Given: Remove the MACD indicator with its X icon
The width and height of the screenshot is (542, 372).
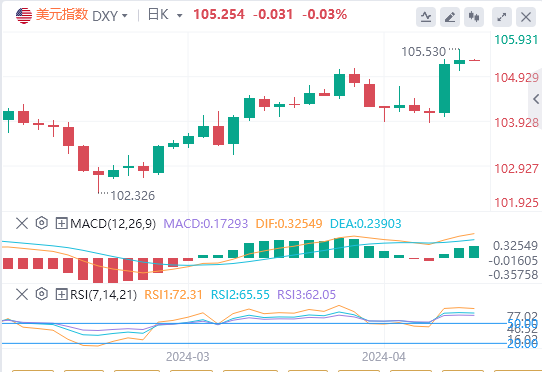Looking at the screenshot, I should [x=22, y=223].
